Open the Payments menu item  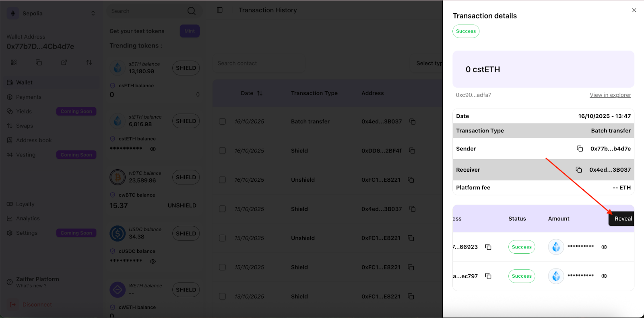[52, 97]
